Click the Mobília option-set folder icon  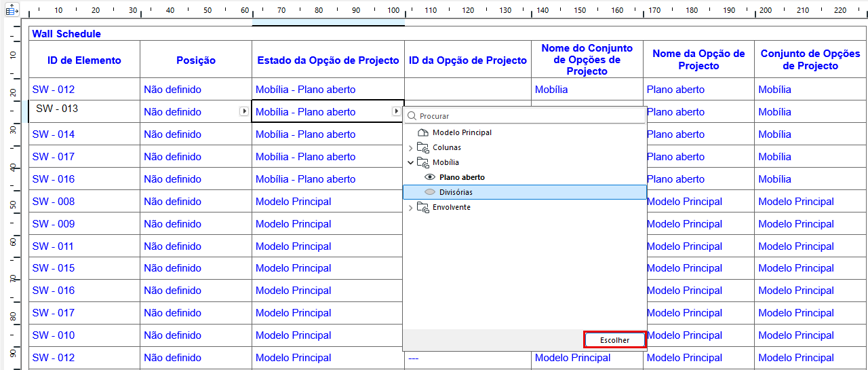coord(423,162)
